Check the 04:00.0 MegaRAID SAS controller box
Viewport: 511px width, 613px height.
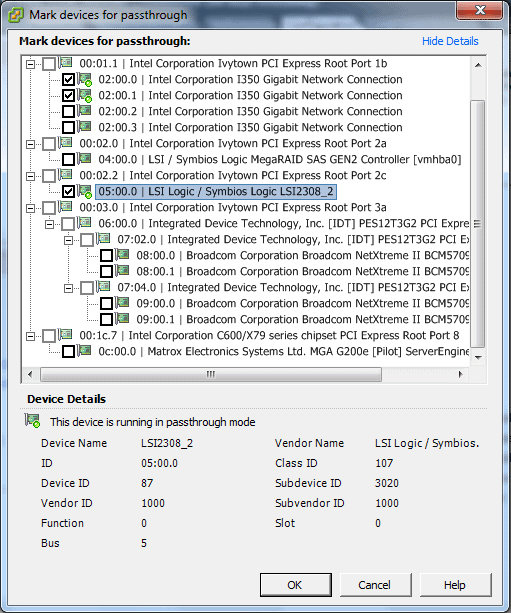[x=68, y=160]
